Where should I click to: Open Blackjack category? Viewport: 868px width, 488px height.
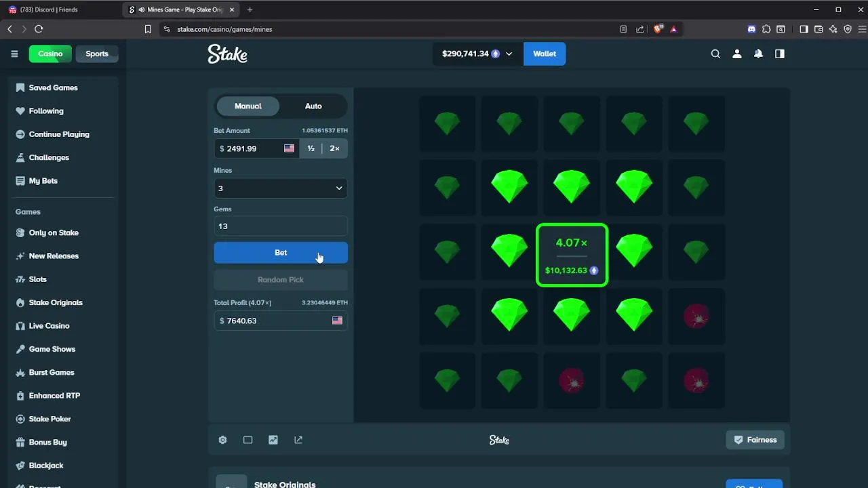pyautogui.click(x=46, y=466)
